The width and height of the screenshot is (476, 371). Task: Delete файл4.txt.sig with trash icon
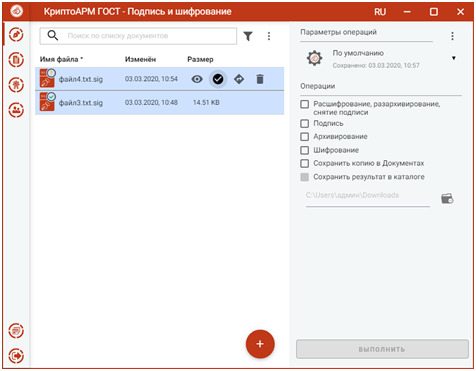click(260, 79)
